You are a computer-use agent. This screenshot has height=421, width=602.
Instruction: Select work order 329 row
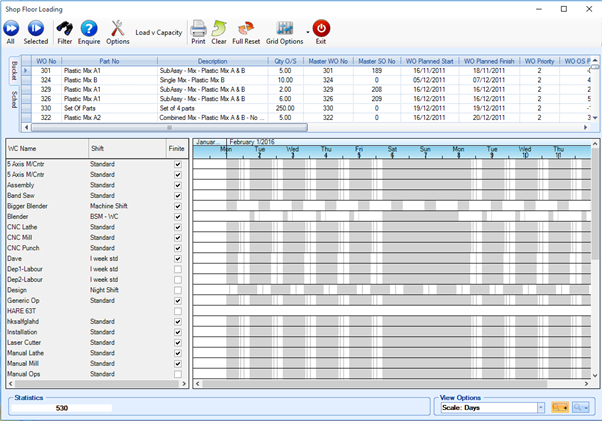coord(46,90)
